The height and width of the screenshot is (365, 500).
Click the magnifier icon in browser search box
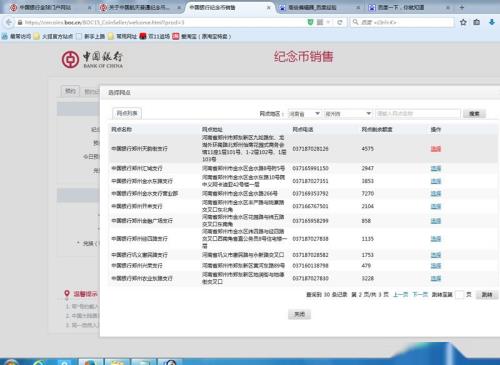(x=356, y=22)
